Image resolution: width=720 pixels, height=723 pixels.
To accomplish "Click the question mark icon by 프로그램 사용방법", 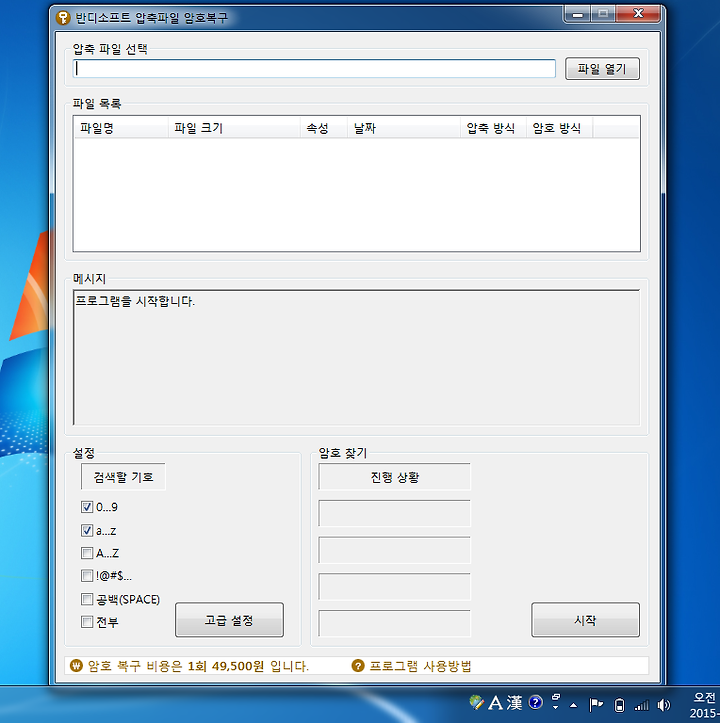I will (358, 665).
